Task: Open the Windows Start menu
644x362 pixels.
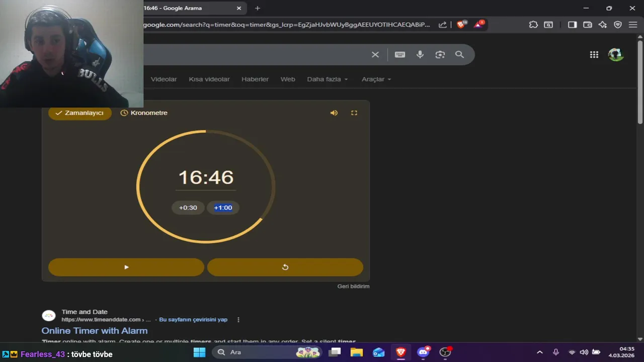Action: [199, 352]
